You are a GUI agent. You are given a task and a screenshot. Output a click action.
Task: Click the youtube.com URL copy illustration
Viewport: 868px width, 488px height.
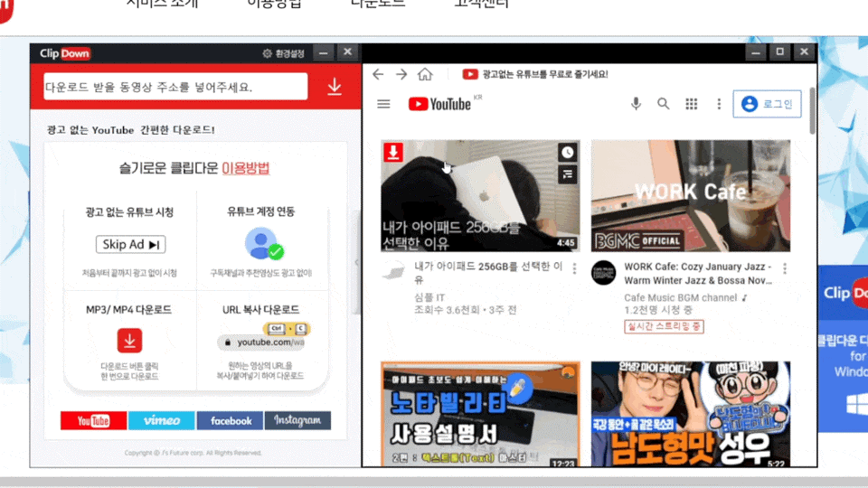pyautogui.click(x=262, y=336)
